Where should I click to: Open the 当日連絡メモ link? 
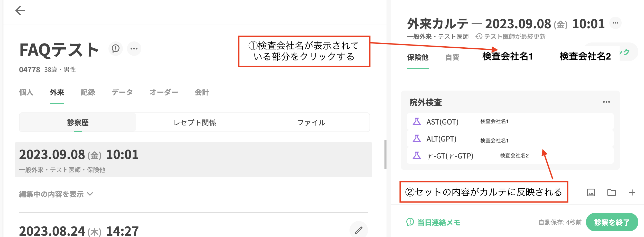(x=433, y=222)
